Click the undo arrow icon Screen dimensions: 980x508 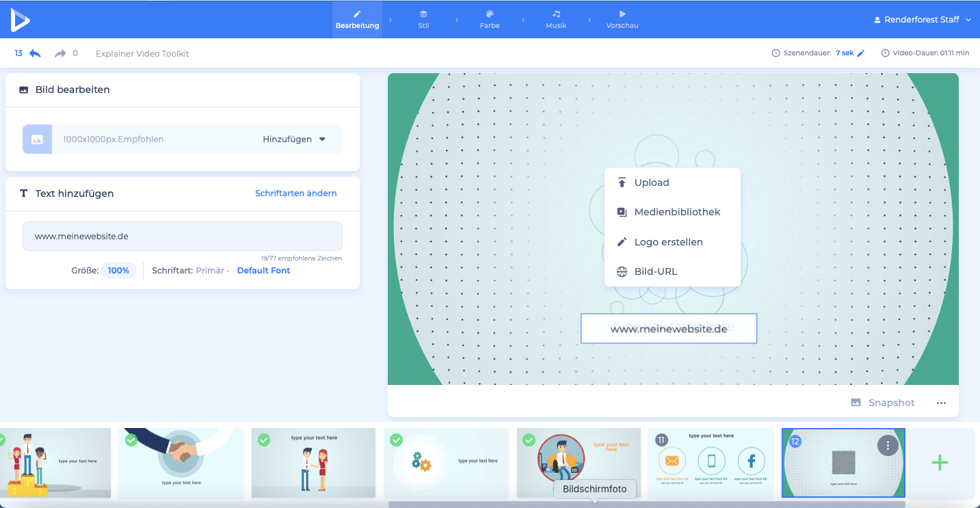coord(35,53)
